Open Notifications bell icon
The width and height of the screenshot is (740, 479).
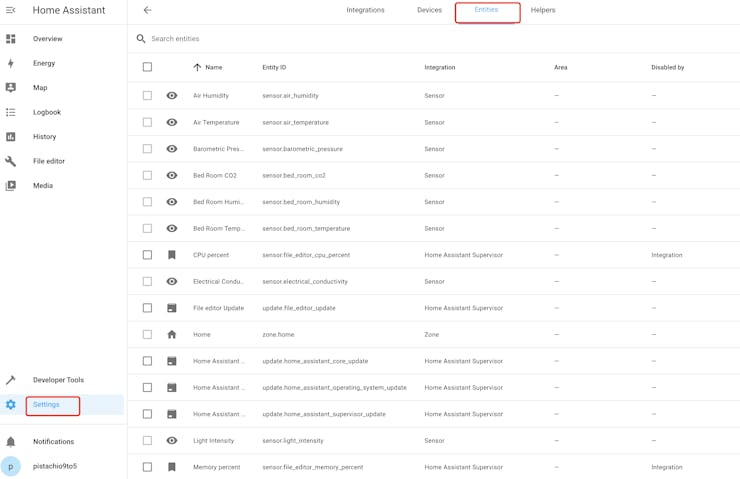tap(11, 441)
